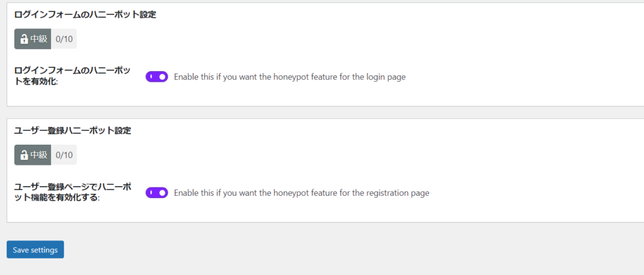This screenshot has width=644, height=275.
Task: Click the 0/10 score in login honeypot section
Action: tap(64, 39)
